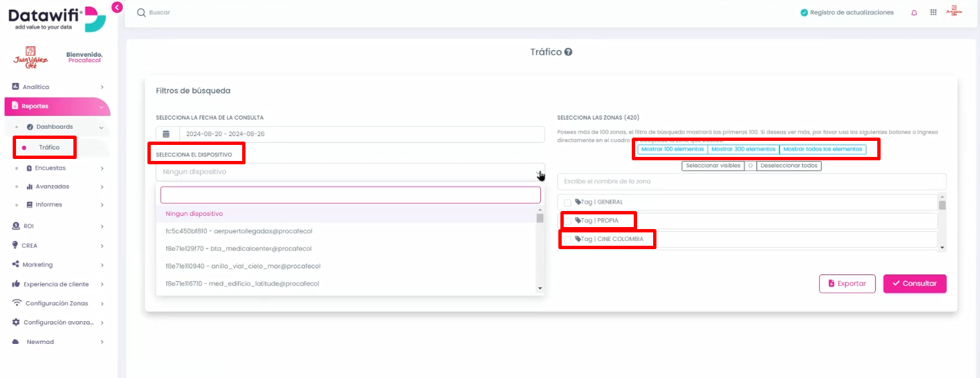The image size is (980, 378).
Task: Open the Ningun dispositivo device dropdown
Action: coord(350,172)
